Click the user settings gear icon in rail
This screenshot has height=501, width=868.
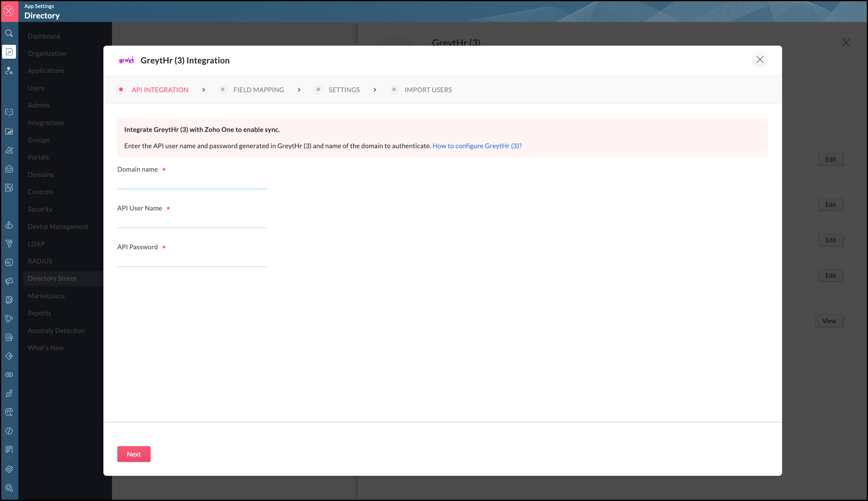[x=9, y=71]
